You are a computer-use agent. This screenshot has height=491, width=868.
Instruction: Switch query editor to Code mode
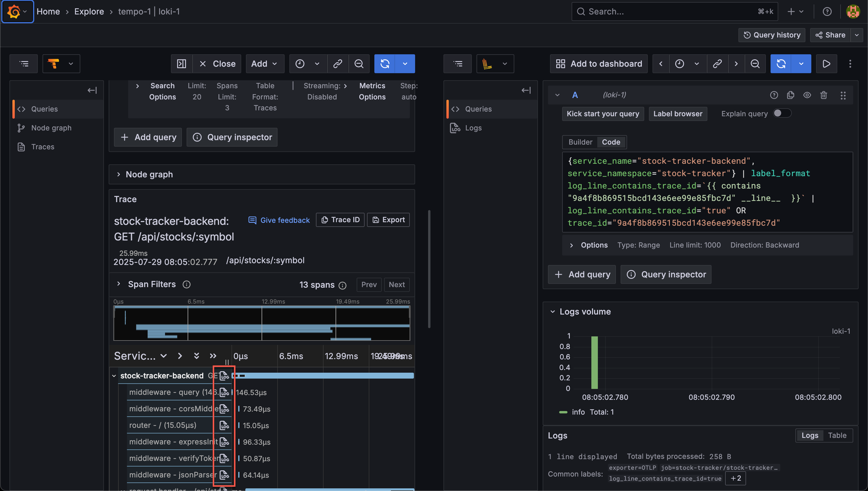point(611,142)
